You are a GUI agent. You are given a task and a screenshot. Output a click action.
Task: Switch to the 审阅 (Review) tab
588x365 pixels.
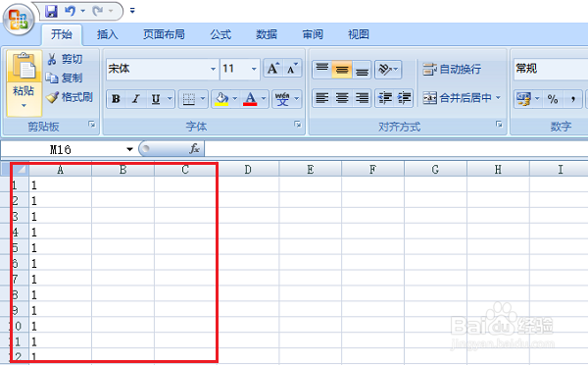coord(313,34)
